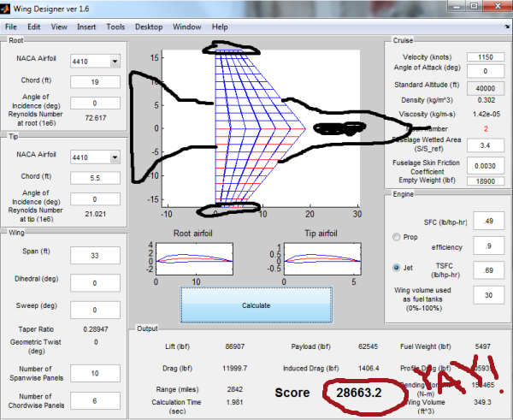Select the Jet engine radio button

click(397, 267)
